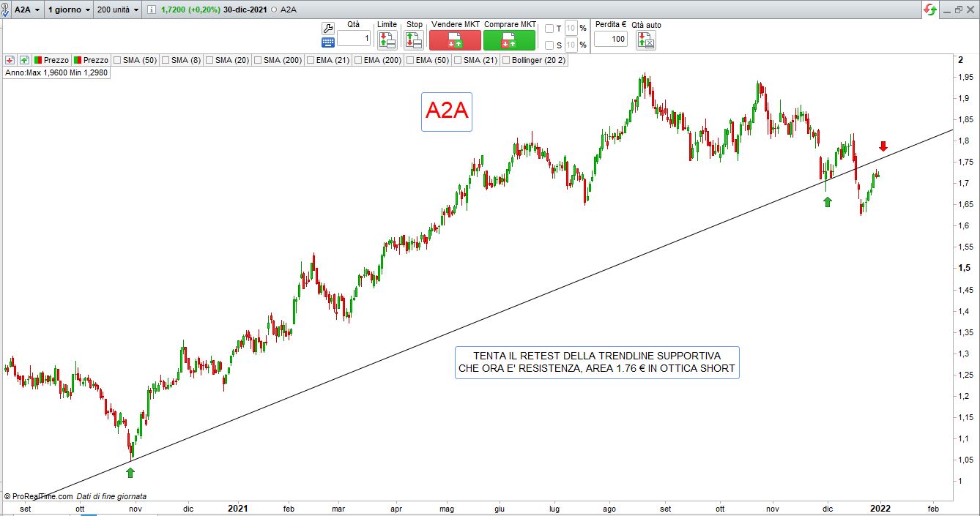
Task: Enable the SMA (50) checkbox
Action: pos(117,60)
